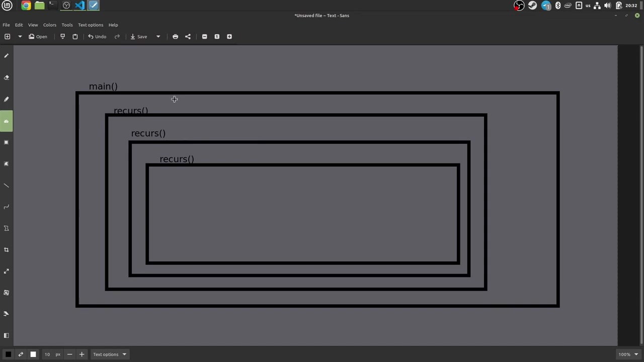Expand the new image dropdown arrow

pos(20,37)
